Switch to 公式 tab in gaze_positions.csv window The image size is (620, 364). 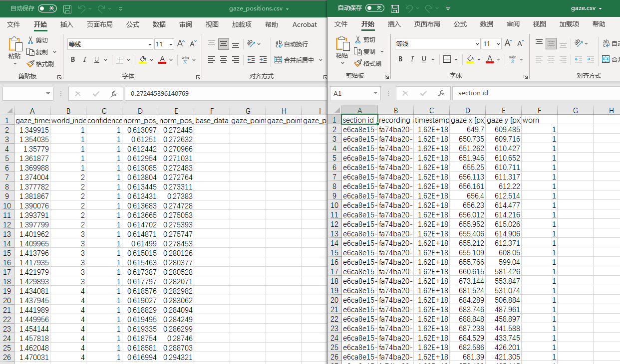click(133, 24)
